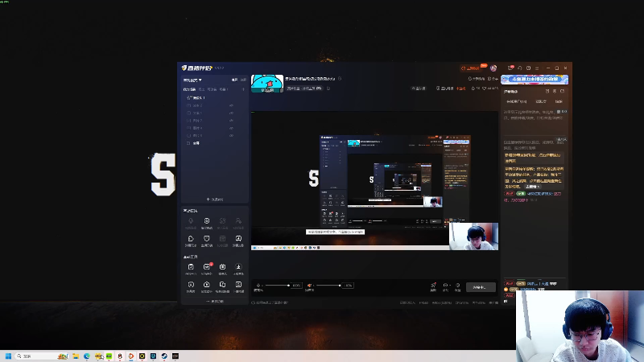Toggle the eye icon of the third source row
The width and height of the screenshot is (644, 362).
coord(231,113)
